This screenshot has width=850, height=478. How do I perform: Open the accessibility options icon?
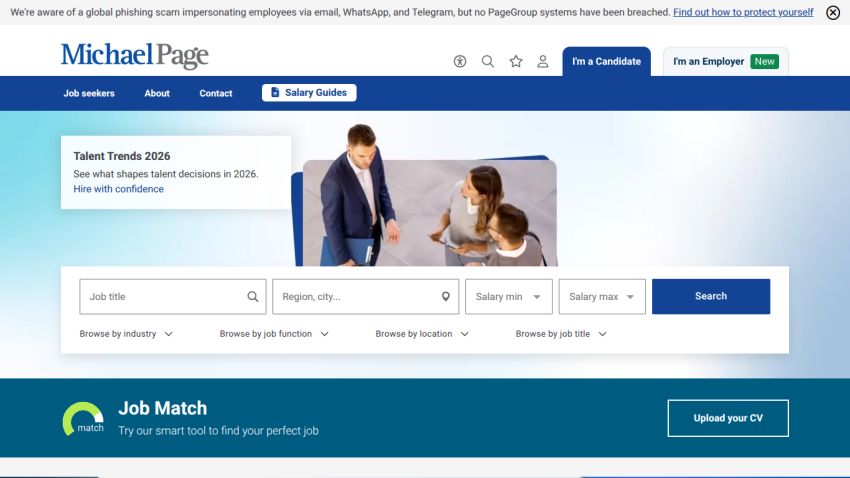click(460, 61)
